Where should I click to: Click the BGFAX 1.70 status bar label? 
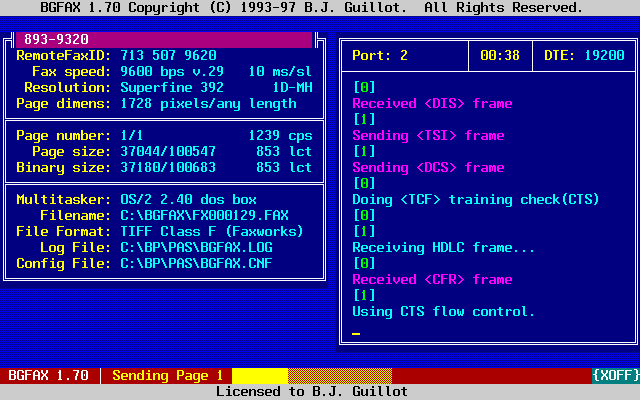pos(48,376)
